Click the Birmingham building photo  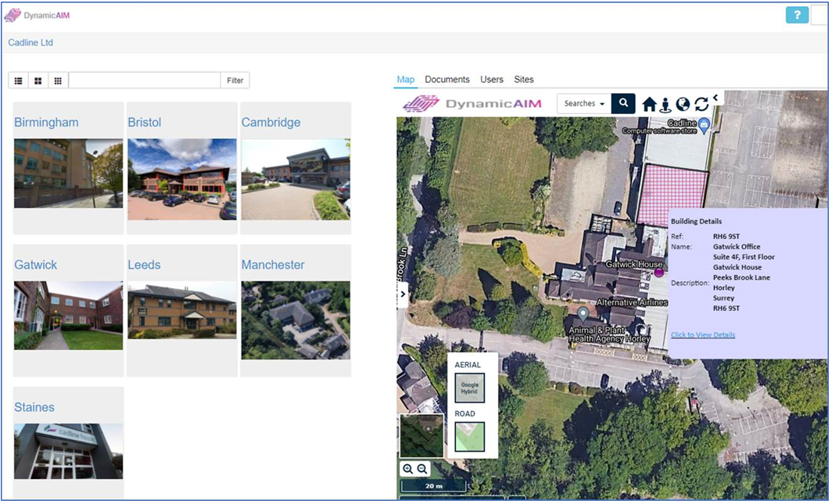(x=69, y=173)
